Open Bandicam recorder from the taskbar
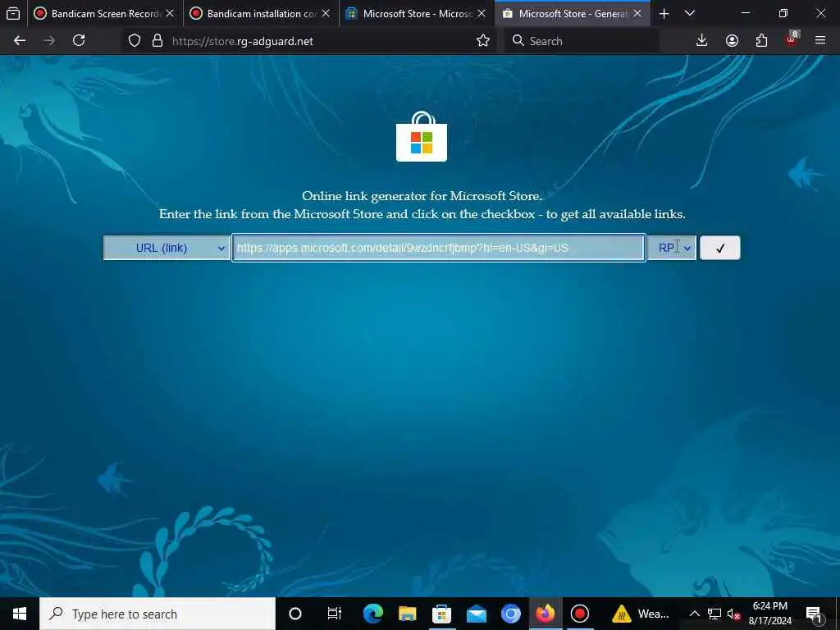 pos(580,614)
